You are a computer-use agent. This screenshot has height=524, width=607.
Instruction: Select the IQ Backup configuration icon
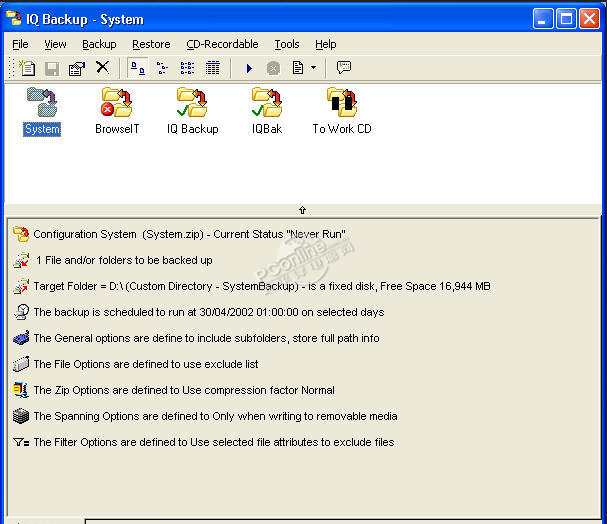click(192, 112)
